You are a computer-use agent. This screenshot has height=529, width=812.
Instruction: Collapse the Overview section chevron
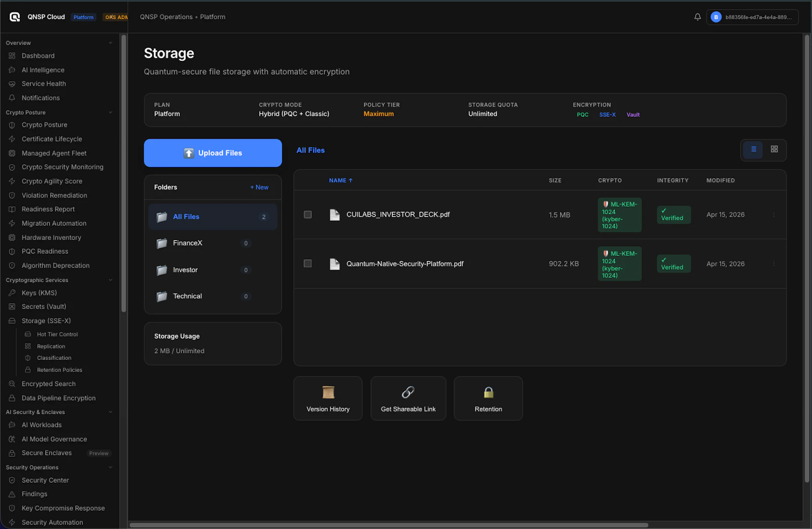pos(111,43)
